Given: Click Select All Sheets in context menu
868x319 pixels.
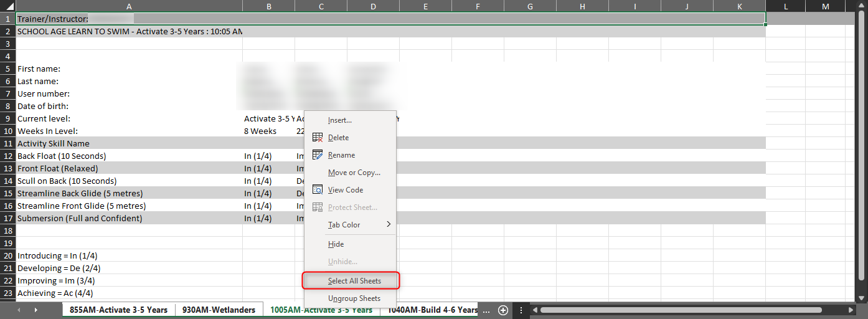Looking at the screenshot, I should 354,281.
